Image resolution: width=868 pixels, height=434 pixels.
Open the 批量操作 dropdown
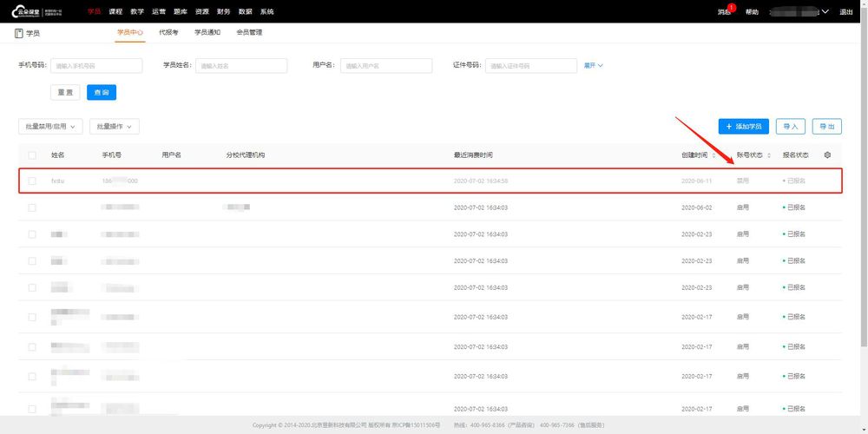click(115, 126)
